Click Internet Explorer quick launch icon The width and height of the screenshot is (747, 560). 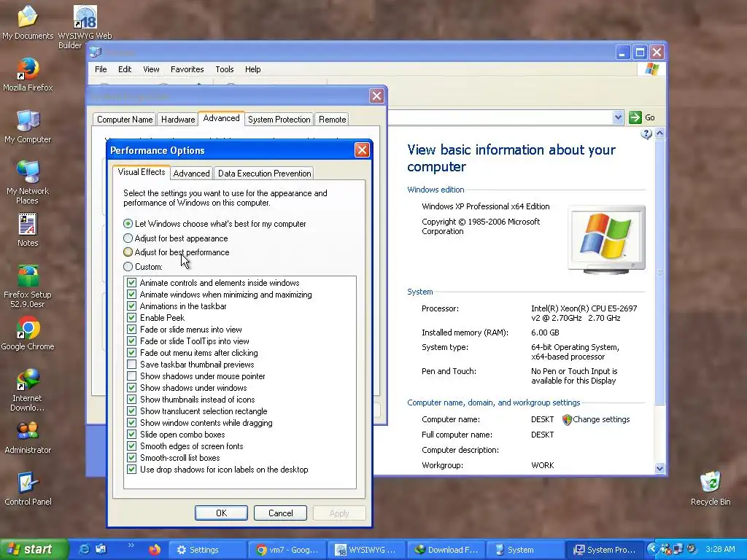click(84, 550)
